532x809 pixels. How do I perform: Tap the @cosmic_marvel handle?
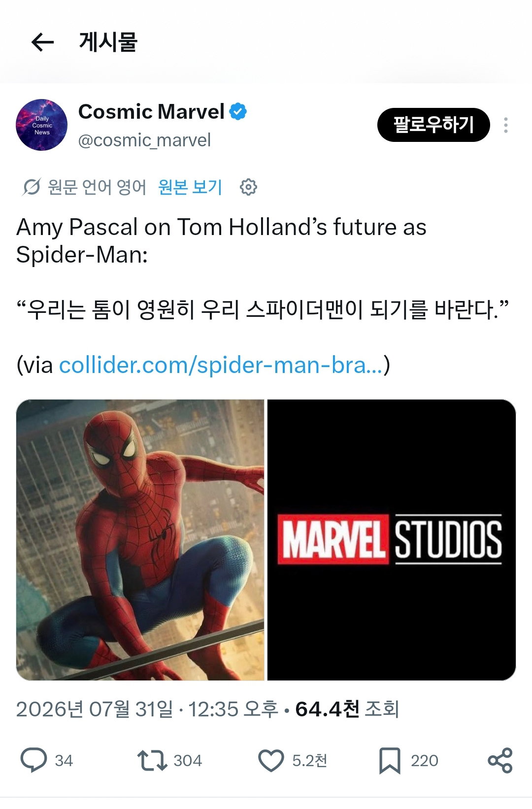[144, 140]
